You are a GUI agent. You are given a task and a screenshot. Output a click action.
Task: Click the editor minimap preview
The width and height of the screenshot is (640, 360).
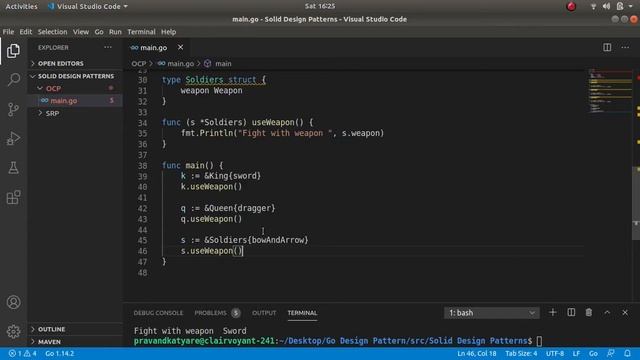coord(610,91)
